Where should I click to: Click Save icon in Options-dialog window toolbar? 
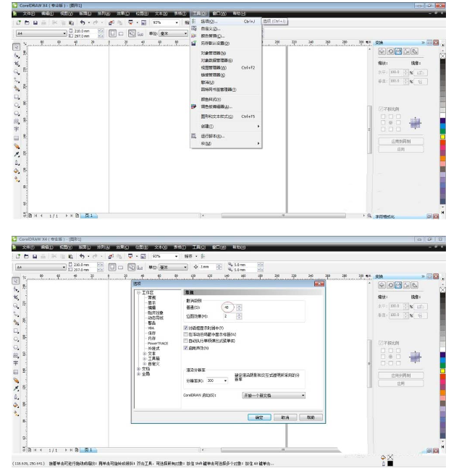coord(35,256)
